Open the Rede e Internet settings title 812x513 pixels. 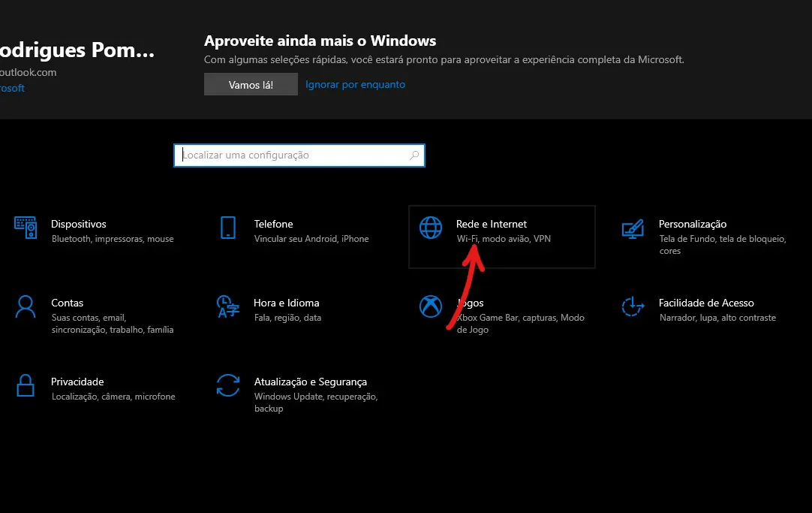click(492, 224)
